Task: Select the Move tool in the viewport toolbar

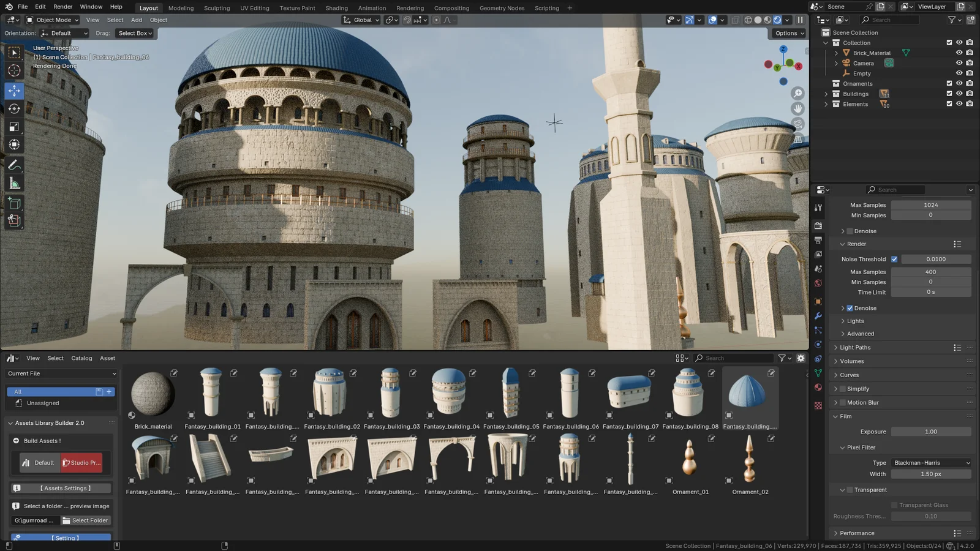Action: coord(14,91)
